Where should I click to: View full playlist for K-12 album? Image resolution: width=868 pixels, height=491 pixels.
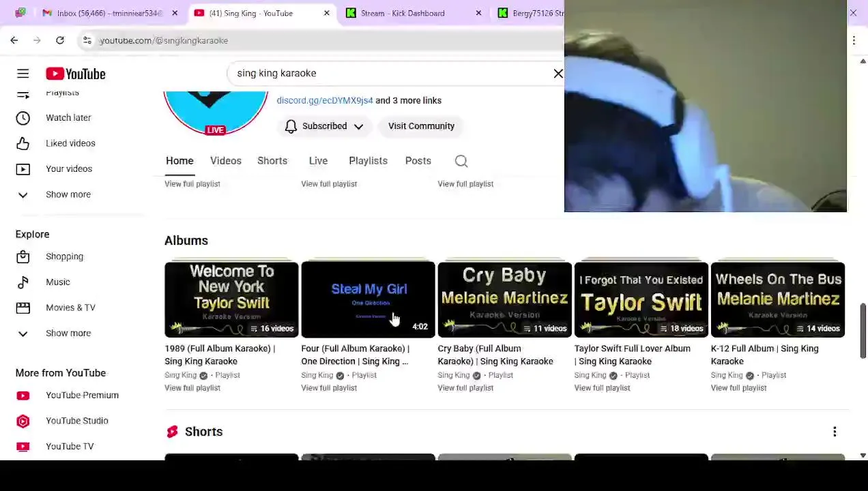(x=738, y=388)
